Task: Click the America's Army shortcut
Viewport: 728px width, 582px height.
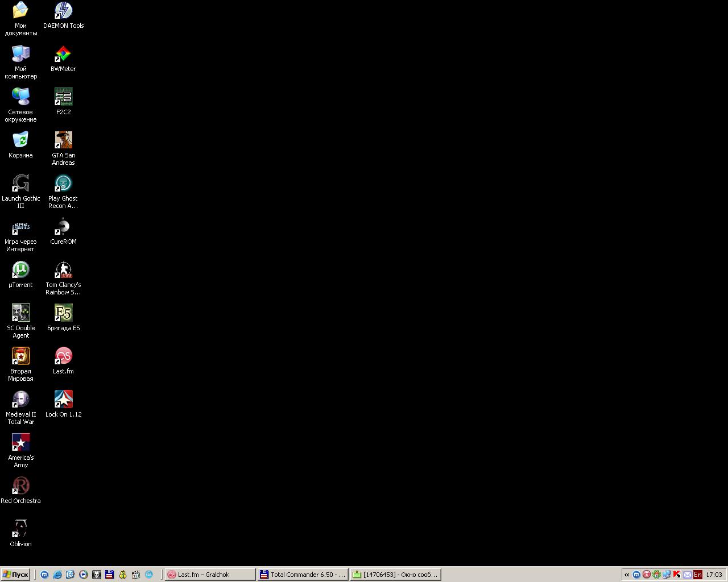Action: (20, 443)
